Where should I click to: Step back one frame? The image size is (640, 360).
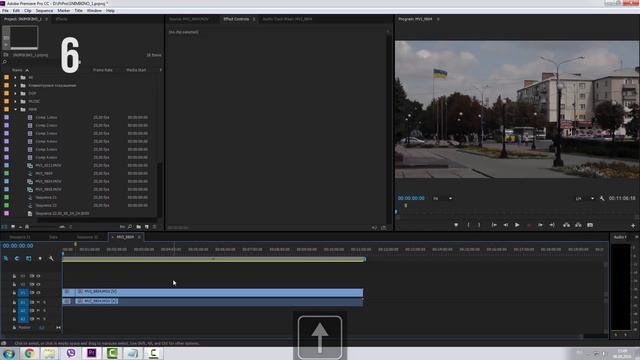tap(506, 225)
